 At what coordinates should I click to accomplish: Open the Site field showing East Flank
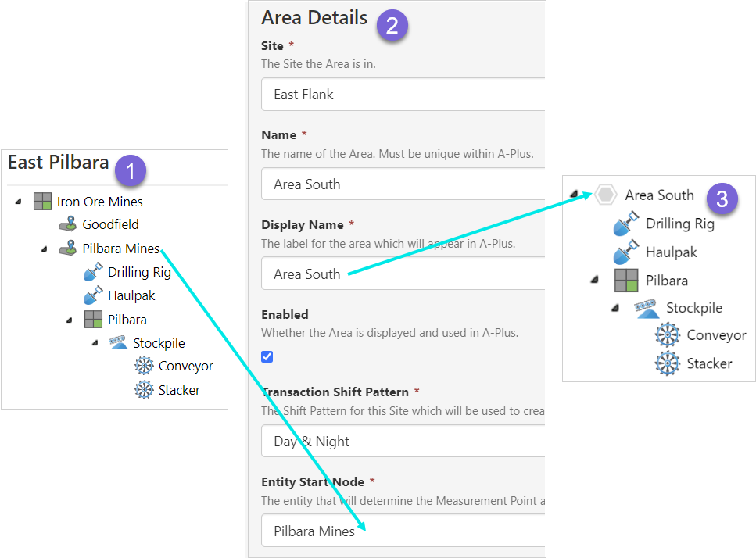click(403, 95)
